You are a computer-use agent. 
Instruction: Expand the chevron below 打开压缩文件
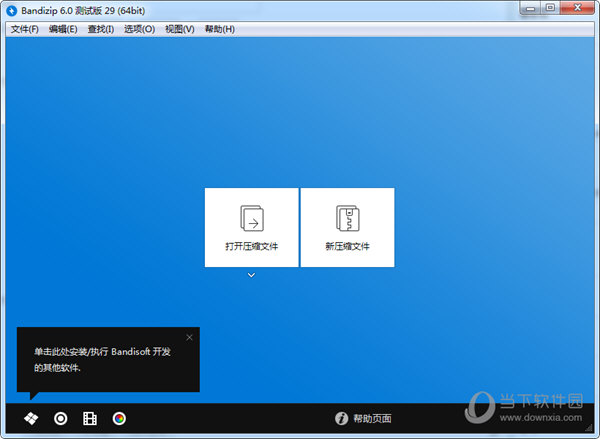(x=251, y=275)
